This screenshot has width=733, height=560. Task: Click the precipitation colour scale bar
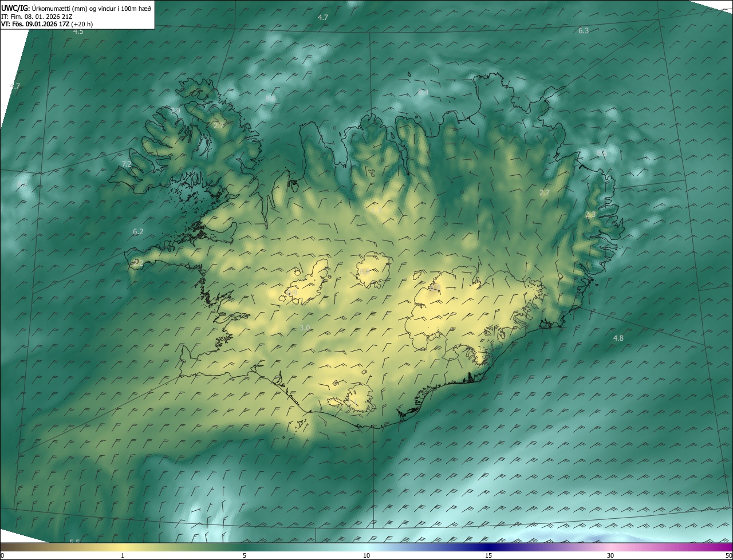(366, 547)
